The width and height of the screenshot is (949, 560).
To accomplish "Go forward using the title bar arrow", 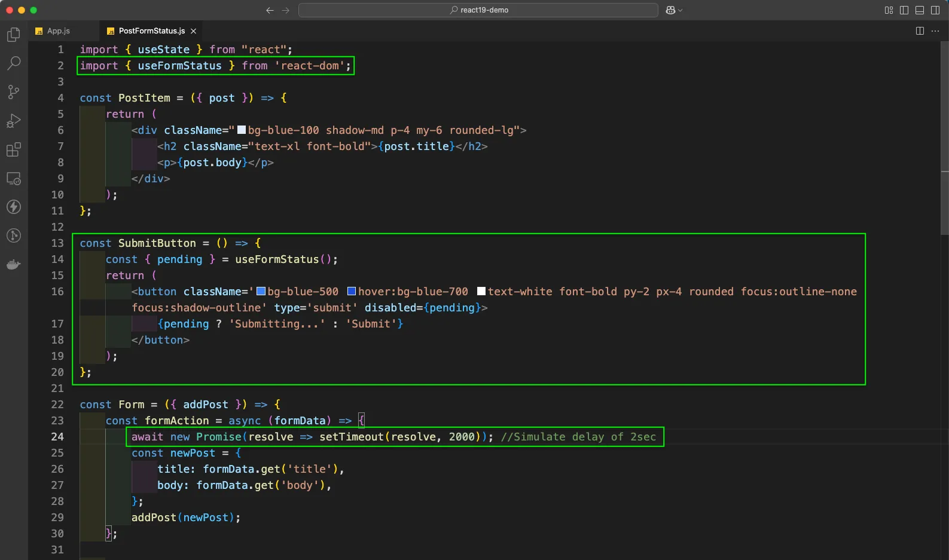I will tap(286, 10).
